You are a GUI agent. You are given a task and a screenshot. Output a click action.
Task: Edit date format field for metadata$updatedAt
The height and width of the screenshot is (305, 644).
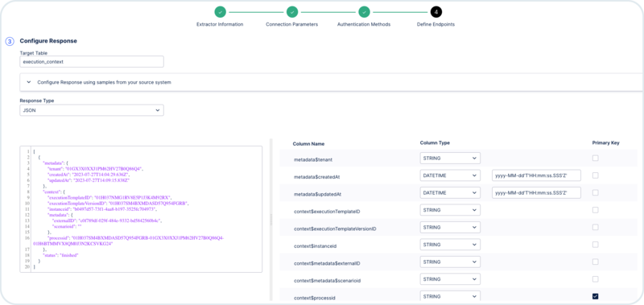pyautogui.click(x=536, y=192)
